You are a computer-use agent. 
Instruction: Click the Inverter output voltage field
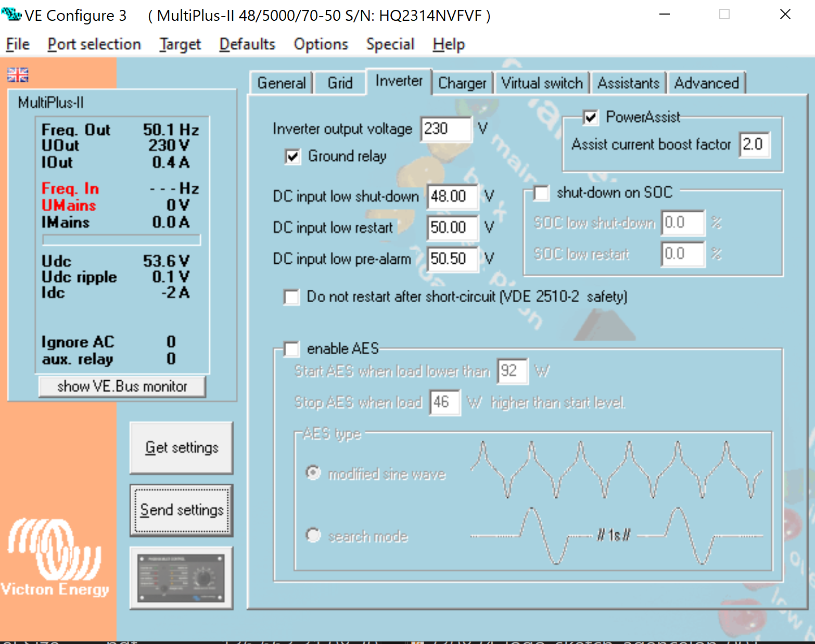446,129
